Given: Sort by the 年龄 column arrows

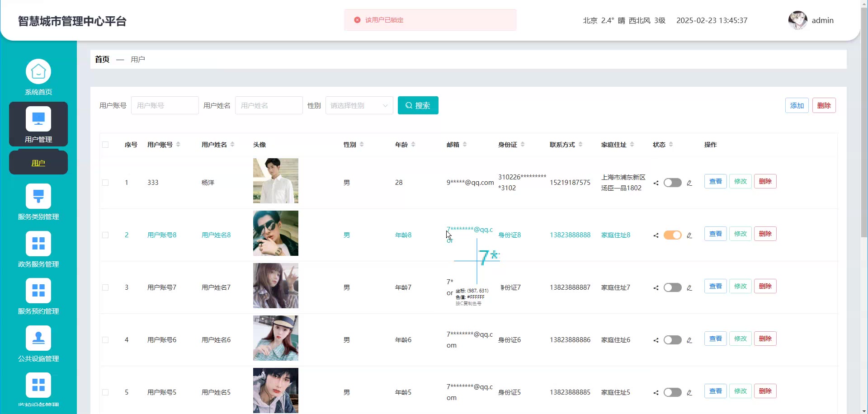Looking at the screenshot, I should (413, 145).
